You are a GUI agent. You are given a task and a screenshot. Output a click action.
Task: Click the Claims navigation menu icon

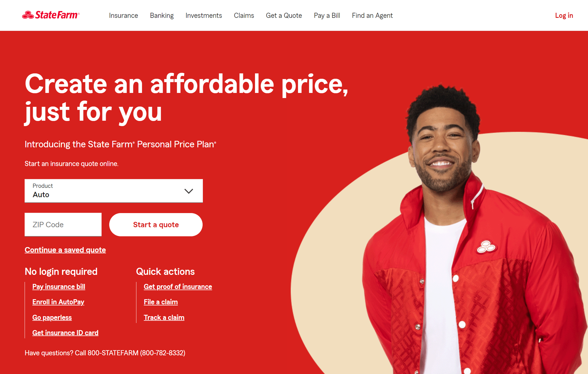tap(244, 15)
